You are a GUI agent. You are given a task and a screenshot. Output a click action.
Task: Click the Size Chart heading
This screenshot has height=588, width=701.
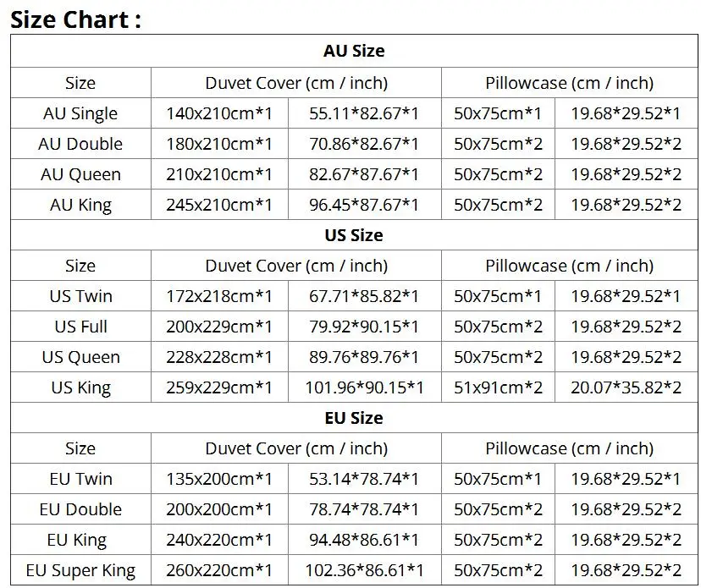75,19
